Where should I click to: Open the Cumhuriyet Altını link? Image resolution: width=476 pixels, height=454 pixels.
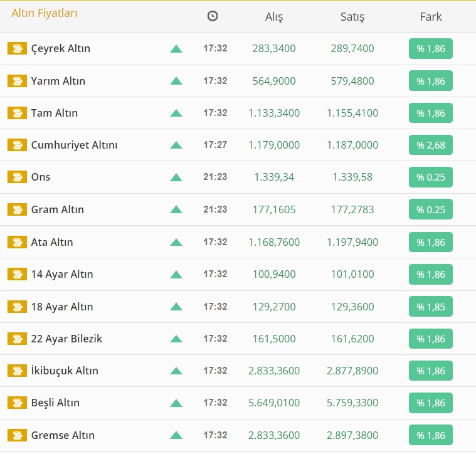point(74,145)
